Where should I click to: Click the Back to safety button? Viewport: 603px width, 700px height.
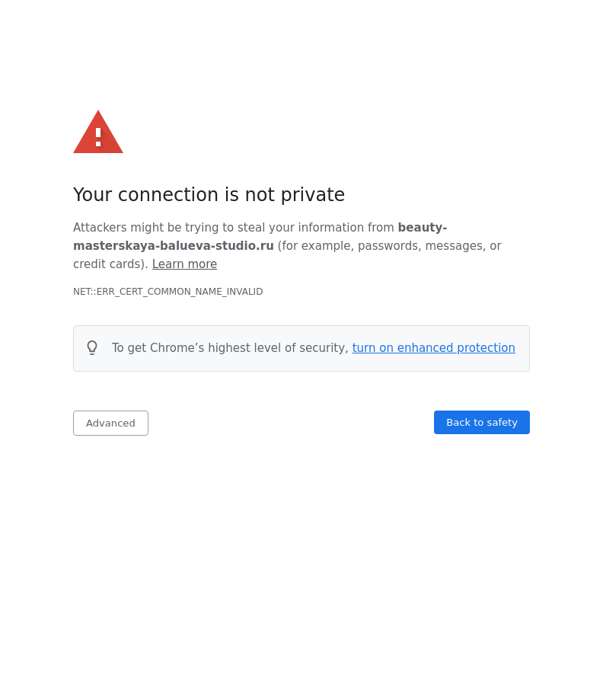tap(481, 422)
